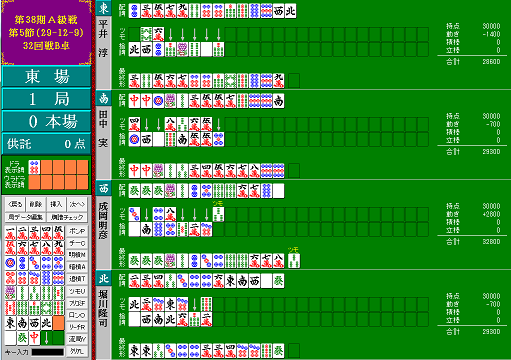Viewport: 511px width, 360px height.
Task: Click the tsumogiri down-arrow palette tile
Action: (46, 338)
